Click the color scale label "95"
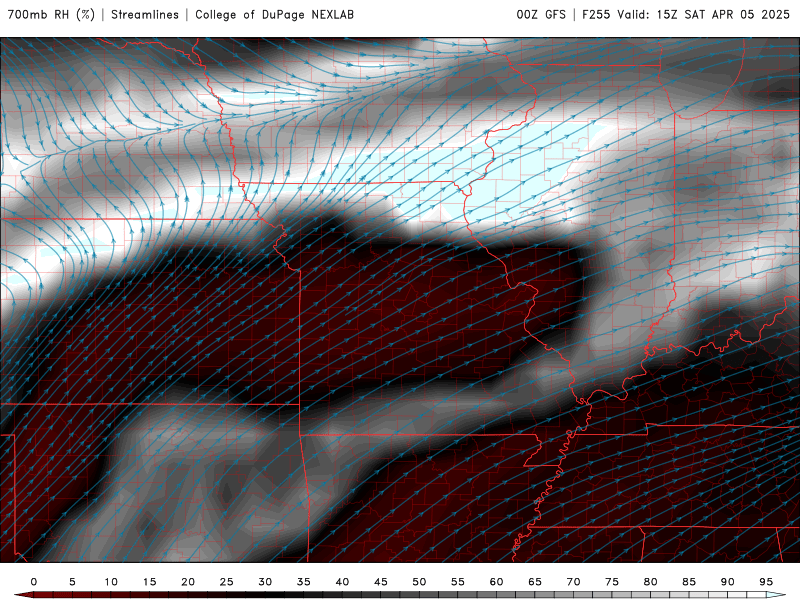Image resolution: width=800 pixels, height=600 pixels. (x=766, y=582)
